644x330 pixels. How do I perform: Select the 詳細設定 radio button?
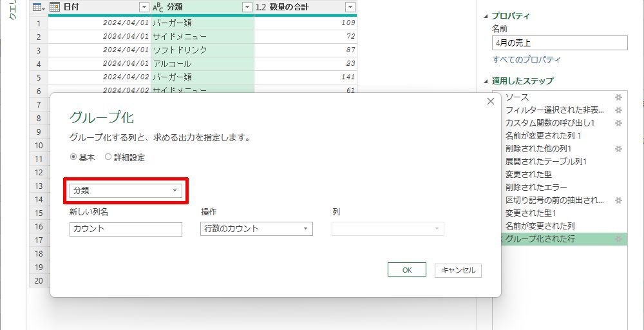pos(108,157)
